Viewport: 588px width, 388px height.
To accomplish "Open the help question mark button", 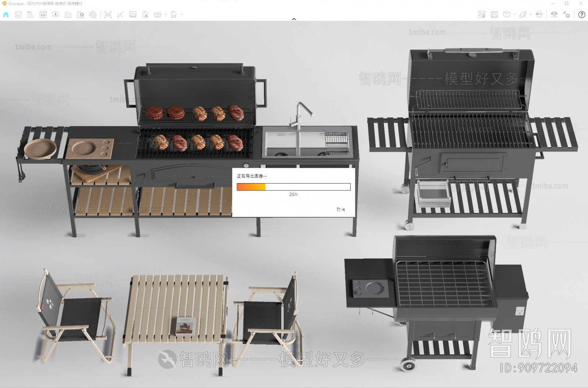I will (x=581, y=15).
